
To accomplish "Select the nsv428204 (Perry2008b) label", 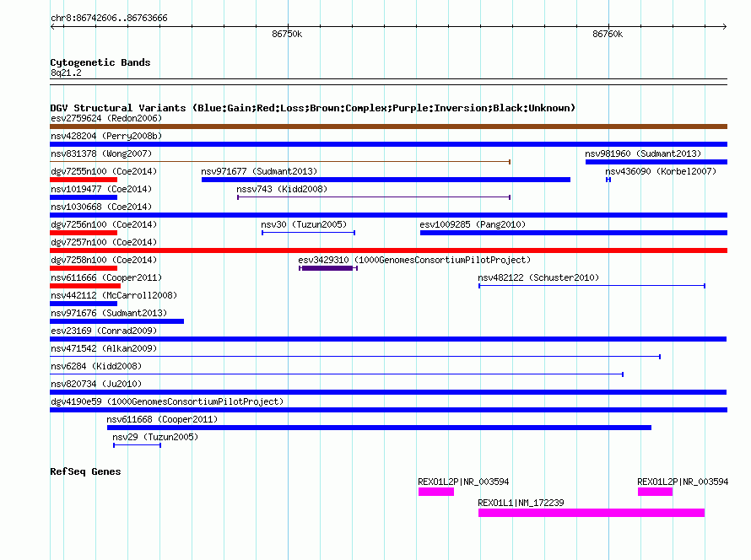I will point(106,136).
